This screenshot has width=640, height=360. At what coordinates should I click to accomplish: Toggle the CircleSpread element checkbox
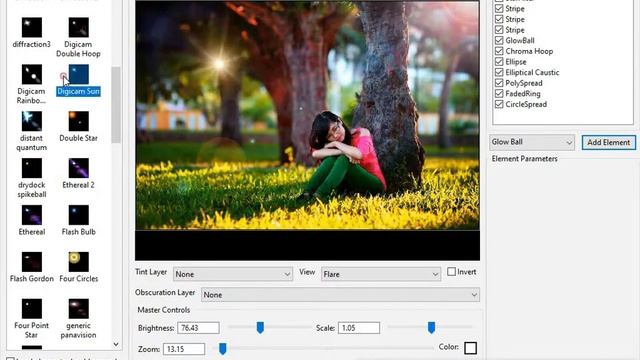coord(499,104)
